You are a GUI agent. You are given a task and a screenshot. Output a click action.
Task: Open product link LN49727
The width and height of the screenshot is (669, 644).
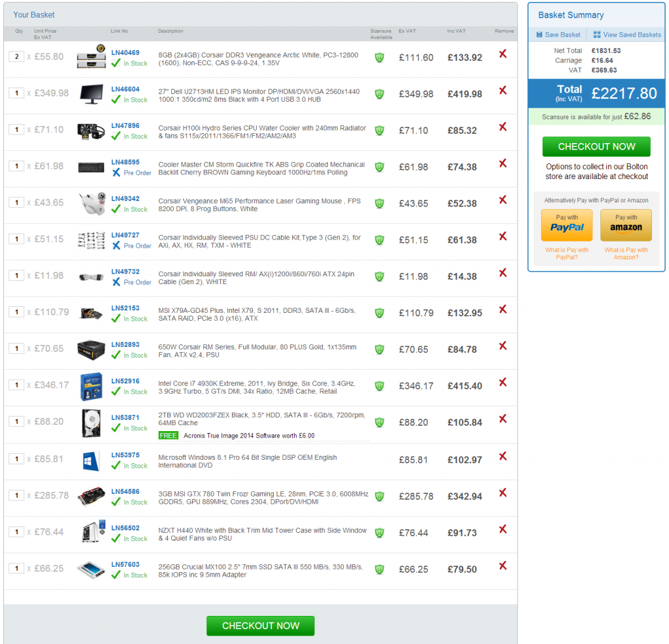point(125,235)
